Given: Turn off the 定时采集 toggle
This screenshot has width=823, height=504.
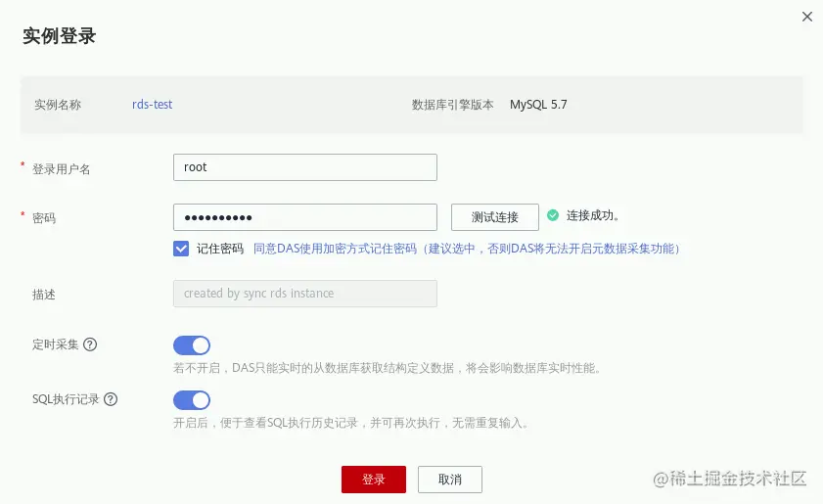Looking at the screenshot, I should point(192,345).
